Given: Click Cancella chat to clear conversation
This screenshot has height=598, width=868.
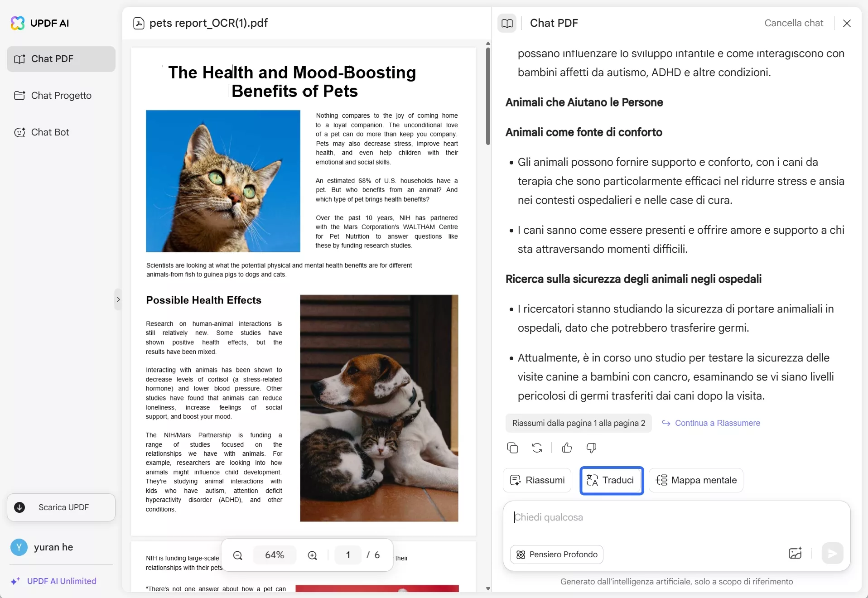Looking at the screenshot, I should pyautogui.click(x=794, y=23).
